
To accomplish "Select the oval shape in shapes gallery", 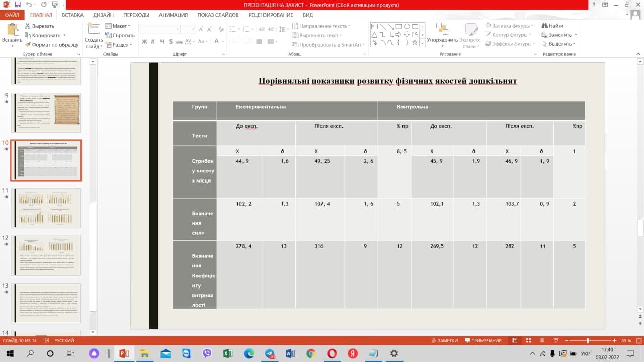I will tap(407, 26).
